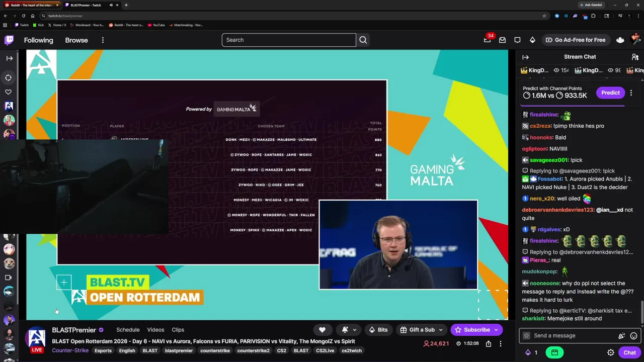Open the channel Schedule tab

coord(128,330)
